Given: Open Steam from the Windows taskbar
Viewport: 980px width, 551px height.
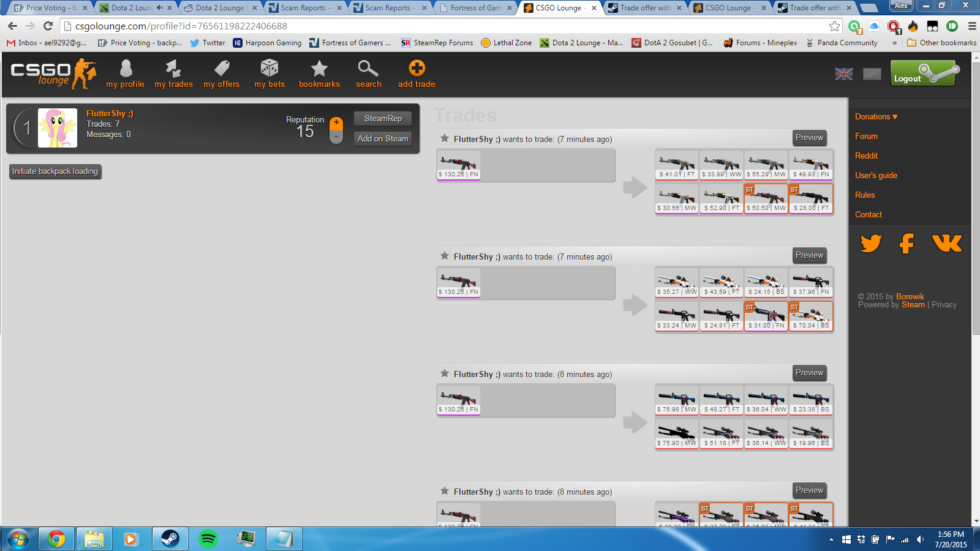Looking at the screenshot, I should click(x=170, y=539).
